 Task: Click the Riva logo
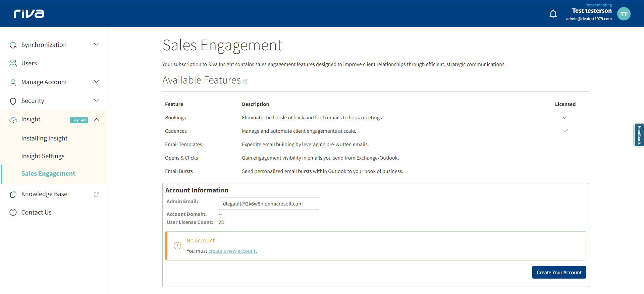(29, 14)
